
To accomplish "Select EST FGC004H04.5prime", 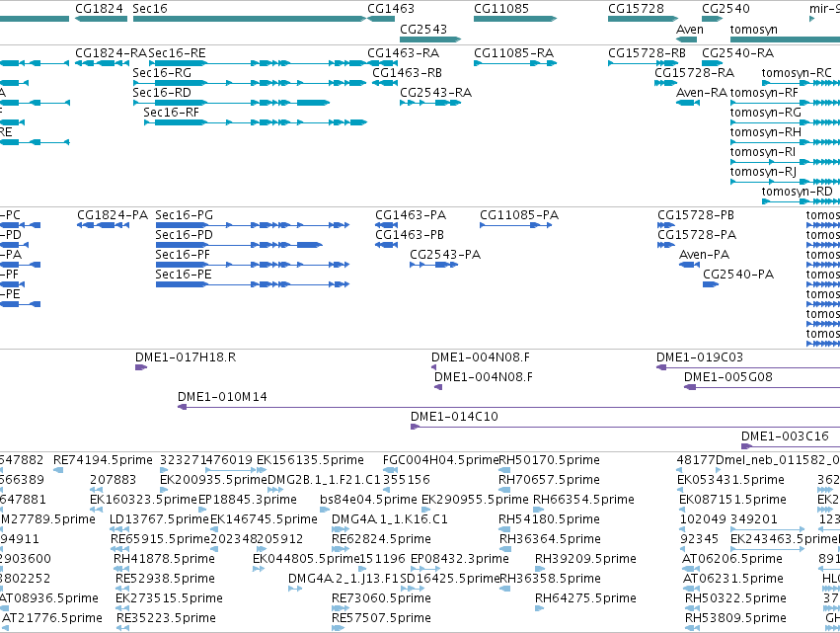I will [390, 471].
